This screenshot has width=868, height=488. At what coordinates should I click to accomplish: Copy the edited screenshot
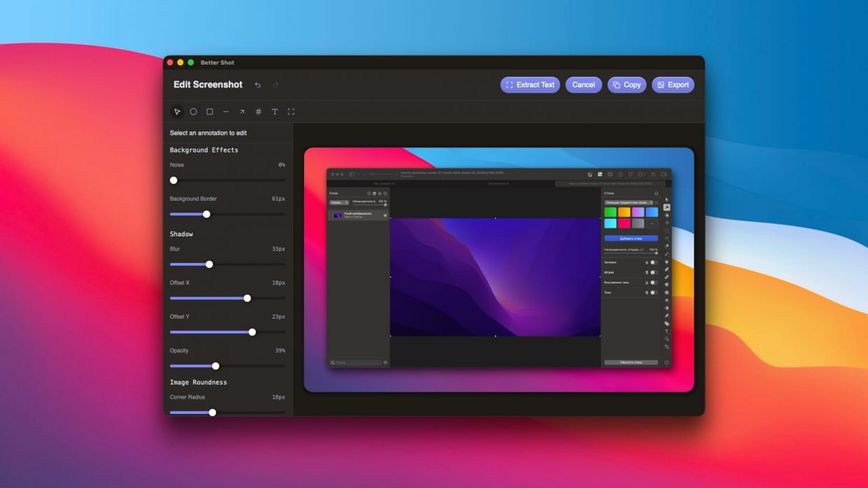pyautogui.click(x=627, y=85)
